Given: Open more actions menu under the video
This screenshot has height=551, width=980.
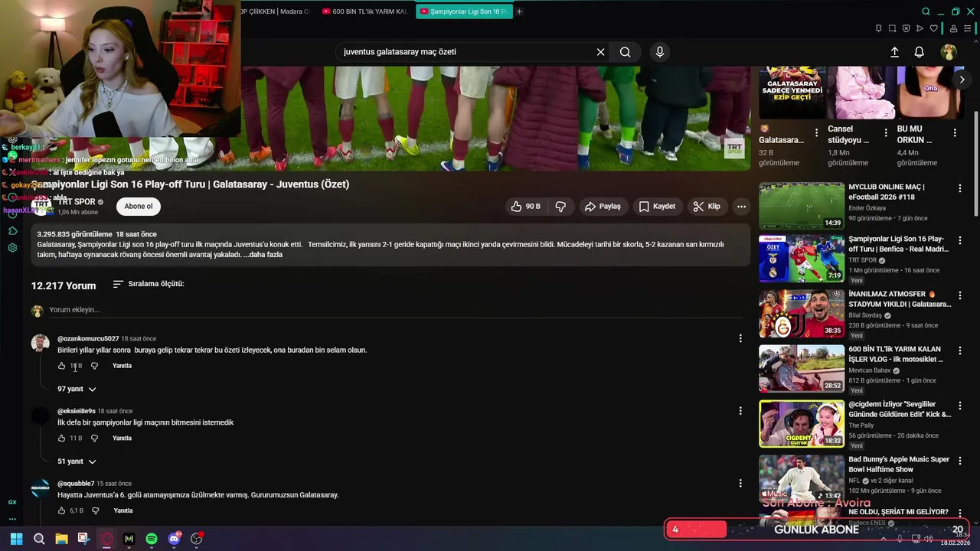Looking at the screenshot, I should (741, 207).
